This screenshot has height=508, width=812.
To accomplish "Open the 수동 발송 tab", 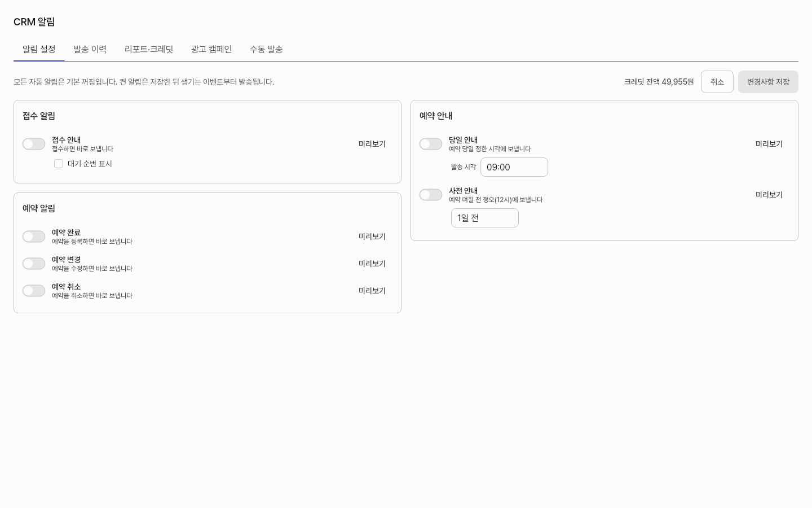I will [266, 49].
